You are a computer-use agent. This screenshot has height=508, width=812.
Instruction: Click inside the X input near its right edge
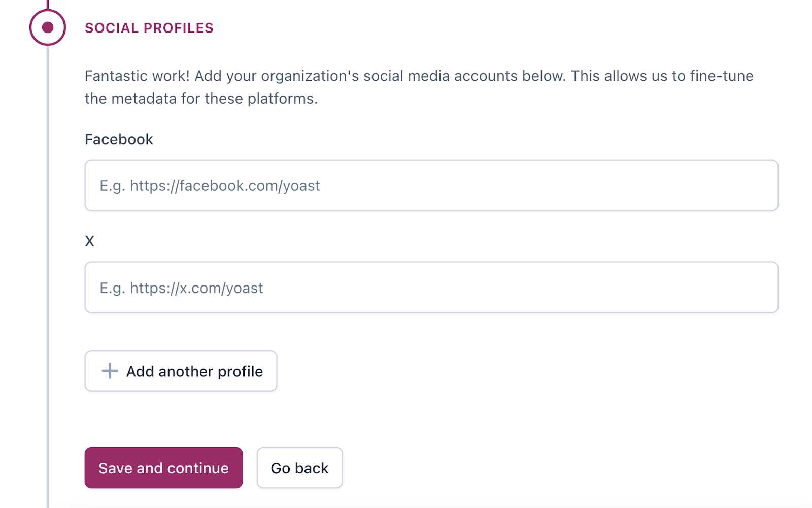click(751, 287)
